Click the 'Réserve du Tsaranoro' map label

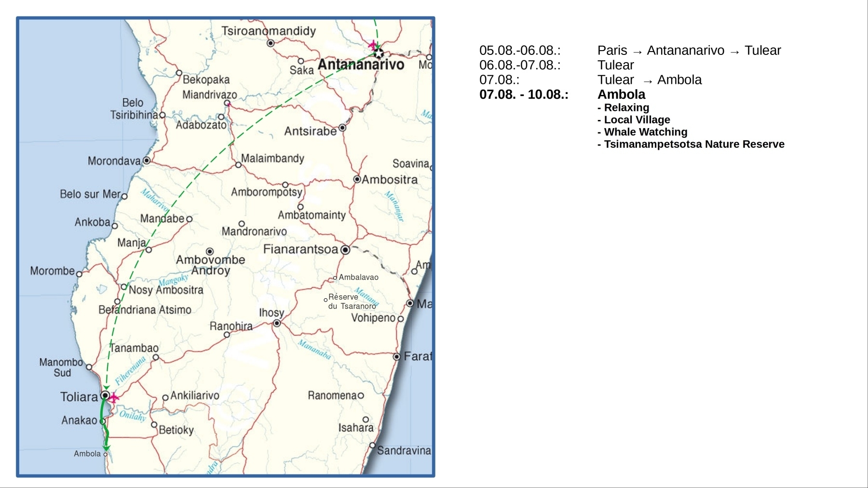(x=352, y=302)
